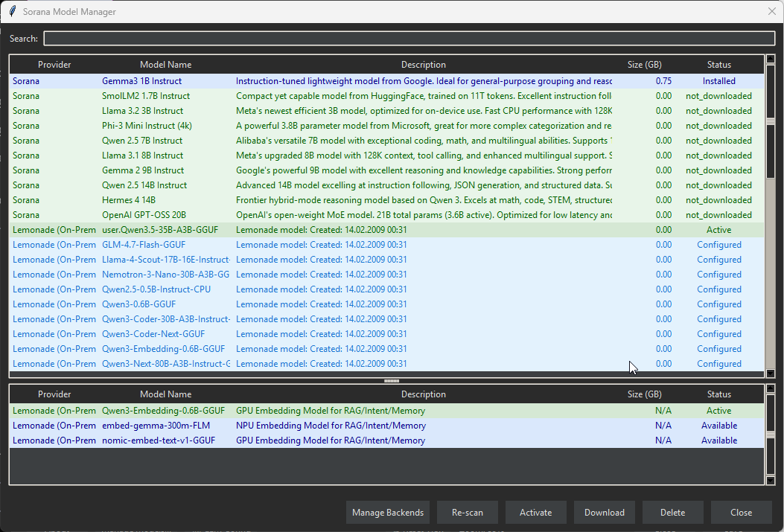
Task: Delete the selected model
Action: [x=672, y=512]
